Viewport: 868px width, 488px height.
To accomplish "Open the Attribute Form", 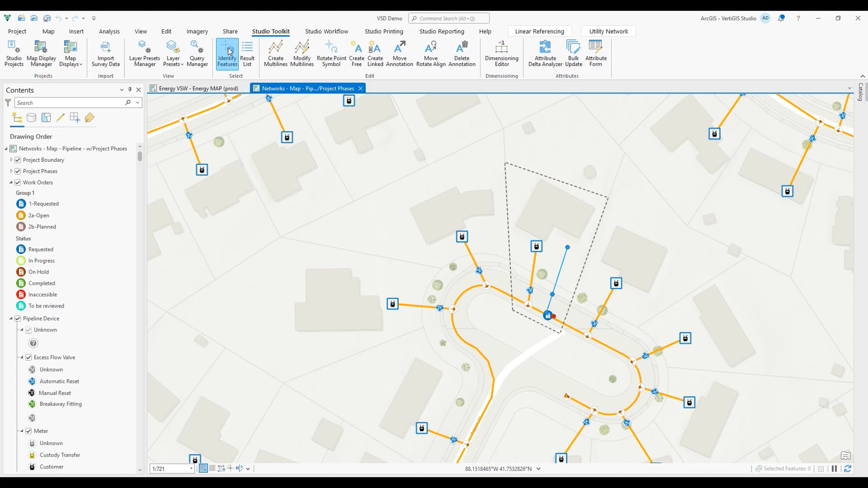I will tap(596, 53).
